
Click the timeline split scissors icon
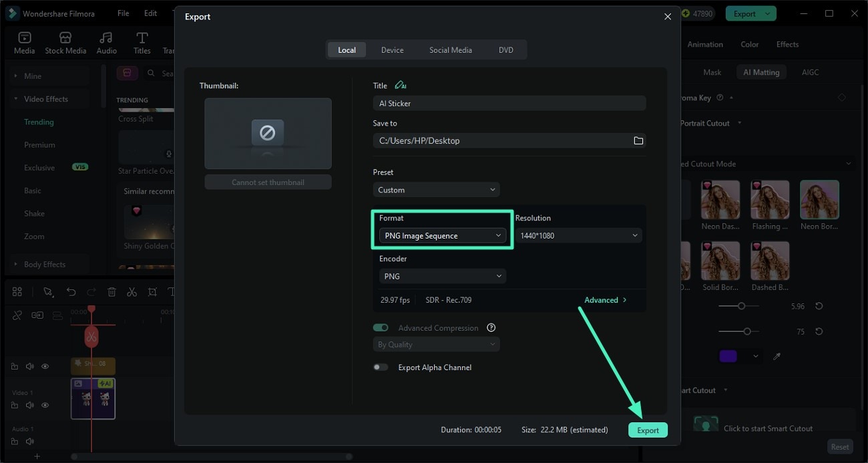point(132,292)
